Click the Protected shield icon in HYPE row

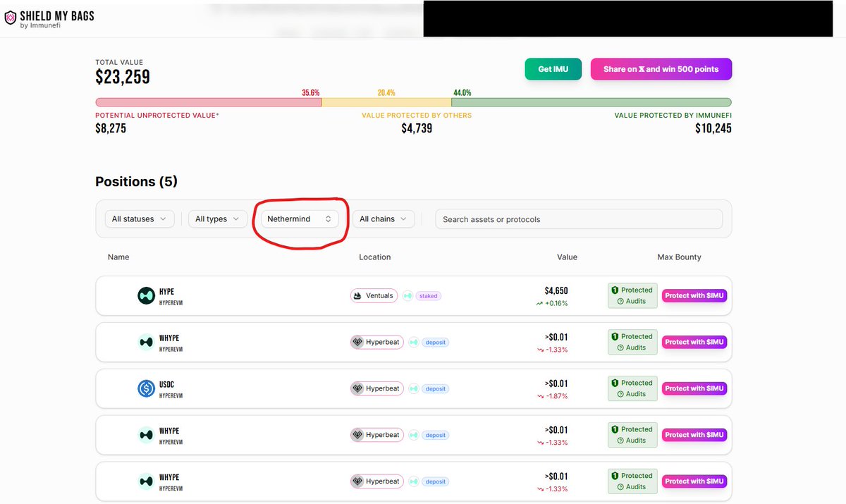click(x=615, y=290)
